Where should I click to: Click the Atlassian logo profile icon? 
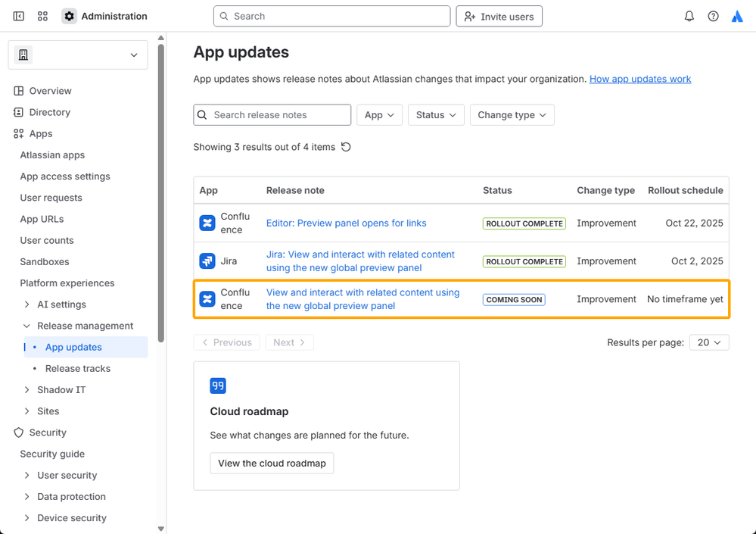click(737, 16)
